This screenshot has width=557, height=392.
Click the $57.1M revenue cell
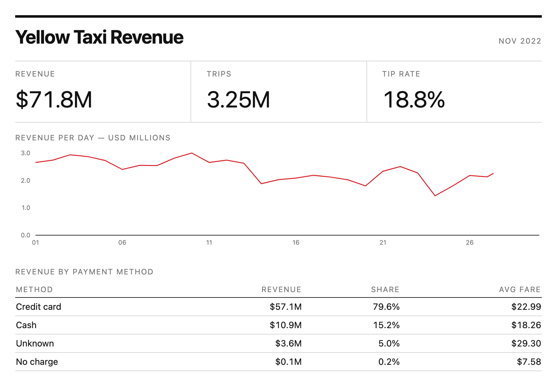(286, 307)
